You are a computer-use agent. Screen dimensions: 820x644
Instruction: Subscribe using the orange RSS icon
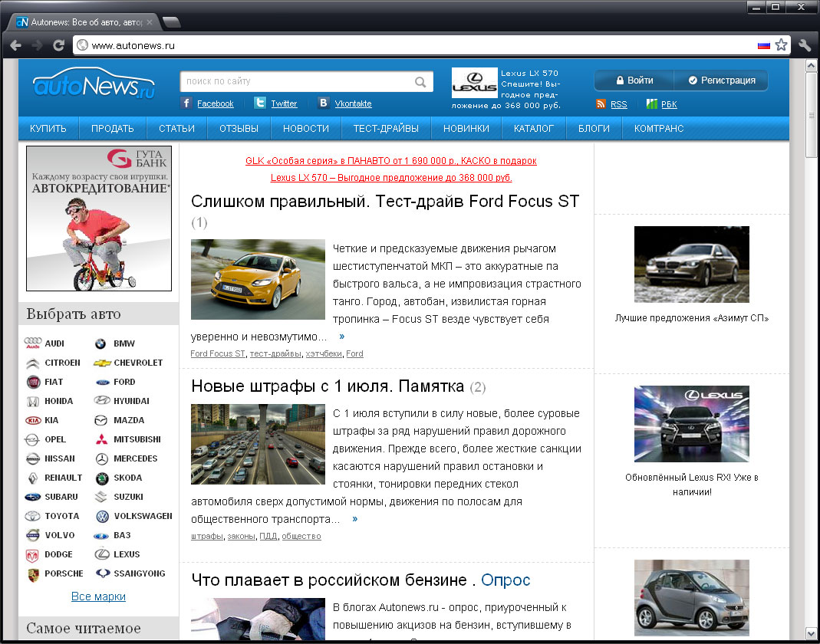(x=599, y=104)
